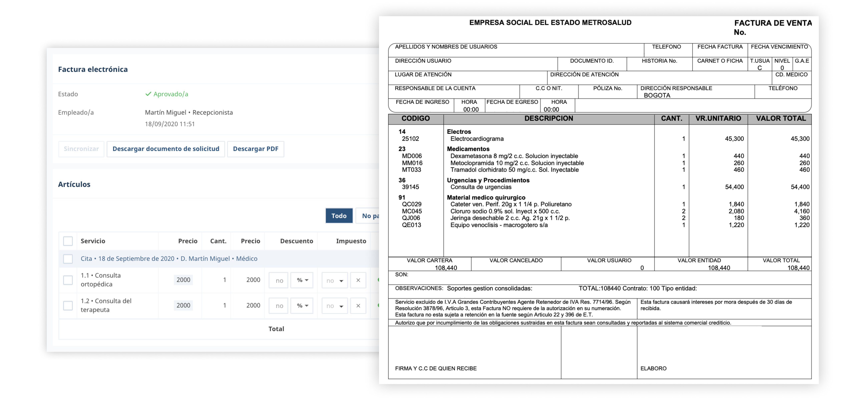The height and width of the screenshot is (400, 868).
Task: Select all articles via header checkbox
Action: pyautogui.click(x=68, y=241)
